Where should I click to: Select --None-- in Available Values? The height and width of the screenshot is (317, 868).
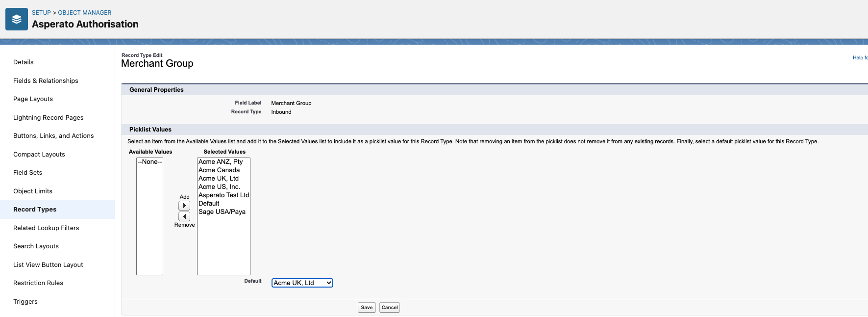149,162
